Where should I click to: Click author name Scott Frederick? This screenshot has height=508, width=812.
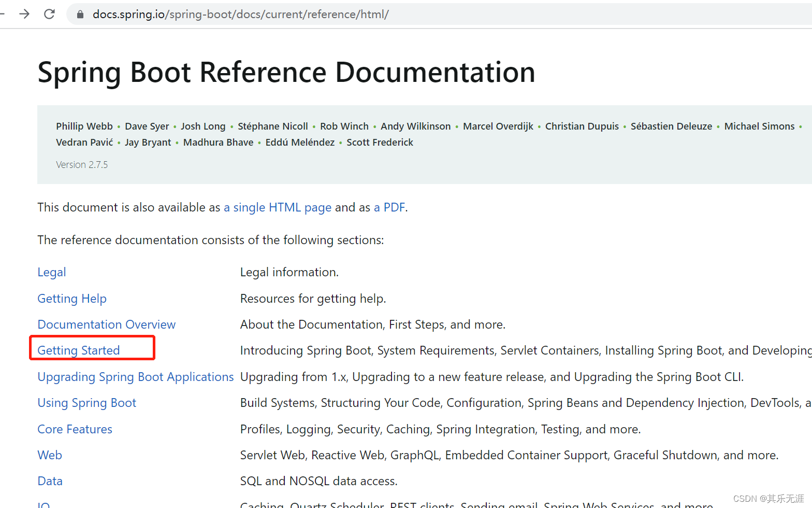pyautogui.click(x=380, y=143)
